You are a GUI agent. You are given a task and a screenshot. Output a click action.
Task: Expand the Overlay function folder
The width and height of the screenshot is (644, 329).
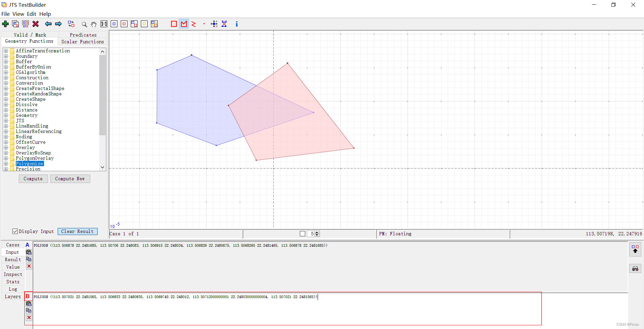6,147
